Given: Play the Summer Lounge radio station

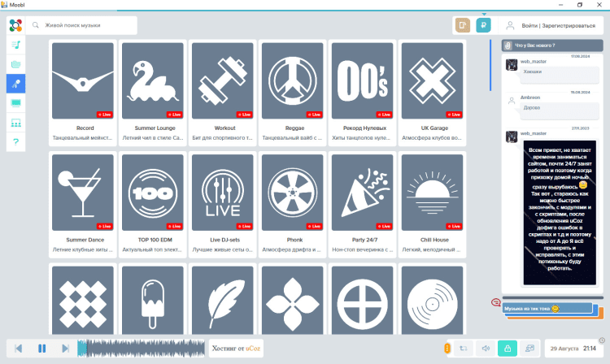Looking at the screenshot, I should [x=152, y=81].
